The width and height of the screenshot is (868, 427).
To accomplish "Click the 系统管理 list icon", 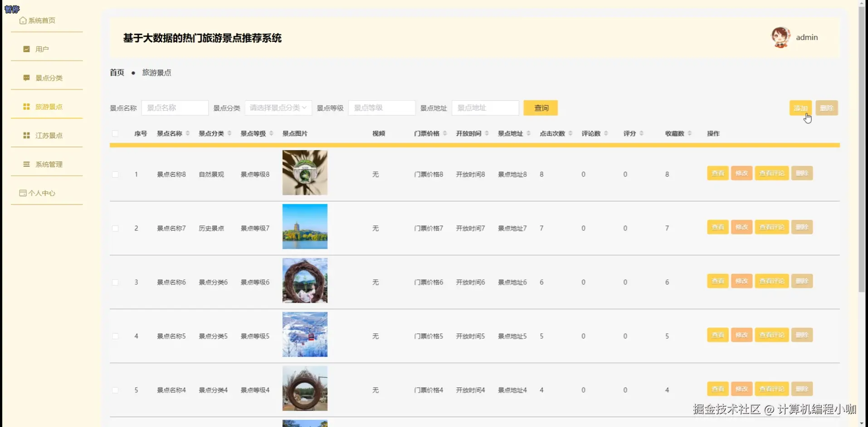I will tap(26, 164).
